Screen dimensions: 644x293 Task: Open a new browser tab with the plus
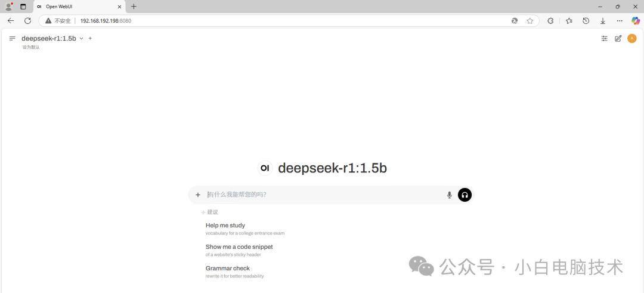134,7
